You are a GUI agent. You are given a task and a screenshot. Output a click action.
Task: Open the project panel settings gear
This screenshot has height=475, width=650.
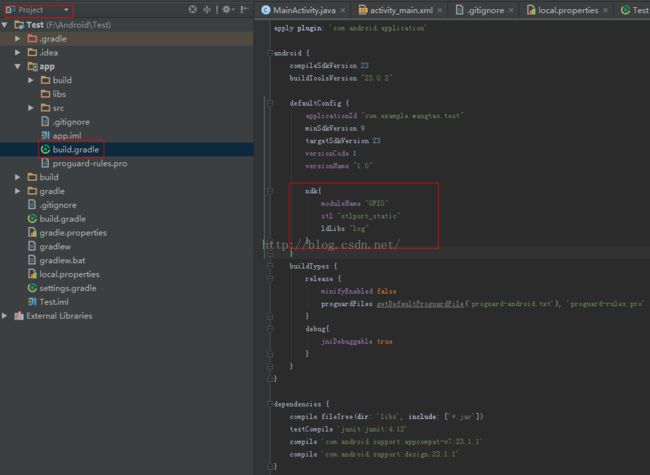(x=228, y=9)
